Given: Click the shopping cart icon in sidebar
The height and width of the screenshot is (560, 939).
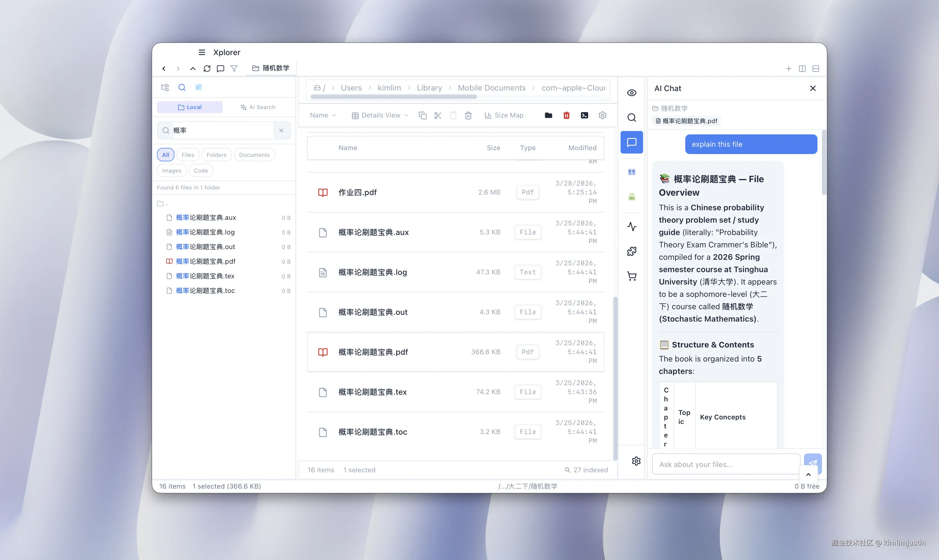Looking at the screenshot, I should click(x=632, y=276).
